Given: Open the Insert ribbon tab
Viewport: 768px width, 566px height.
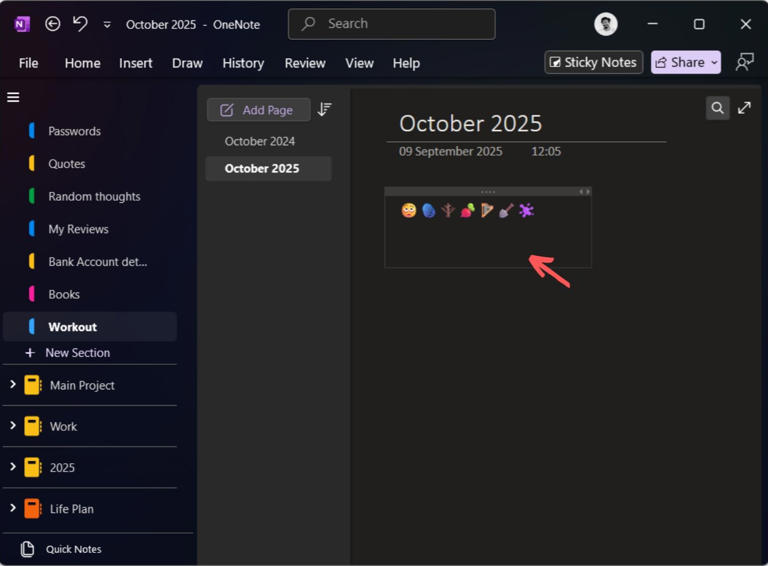Looking at the screenshot, I should pyautogui.click(x=136, y=63).
